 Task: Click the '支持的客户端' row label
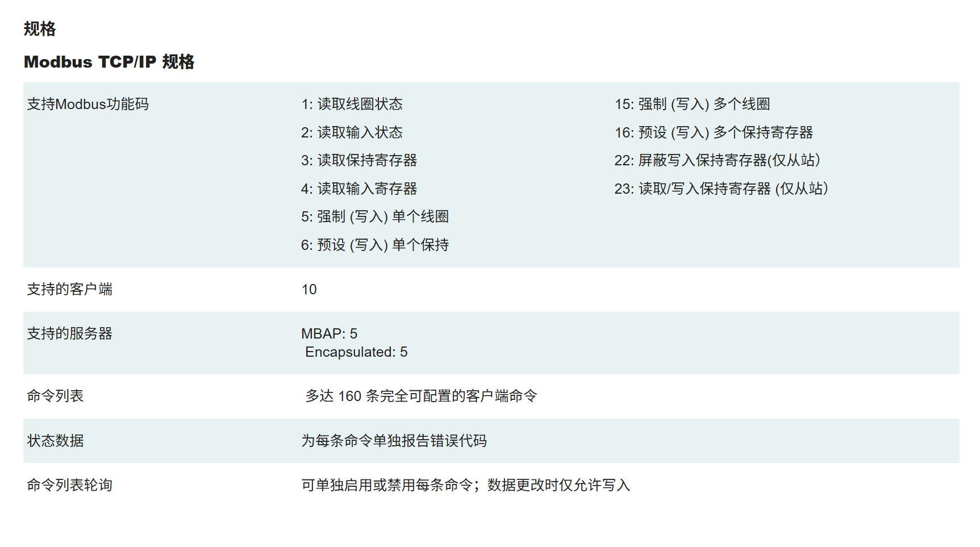pos(70,290)
